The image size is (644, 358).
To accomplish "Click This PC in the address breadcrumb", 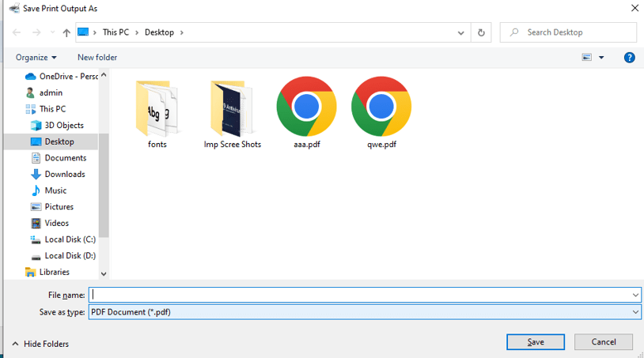I will click(x=116, y=32).
